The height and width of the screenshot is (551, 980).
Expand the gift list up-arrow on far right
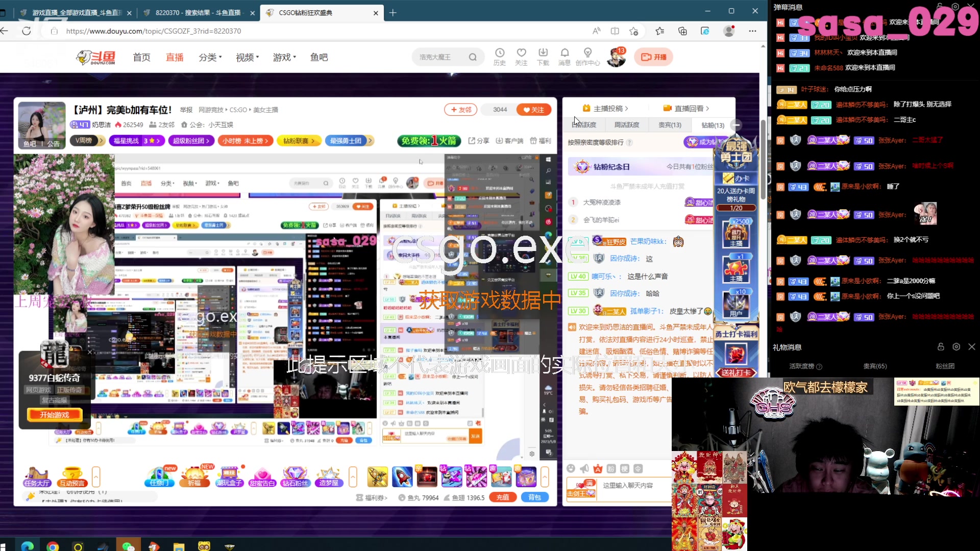[x=545, y=477]
